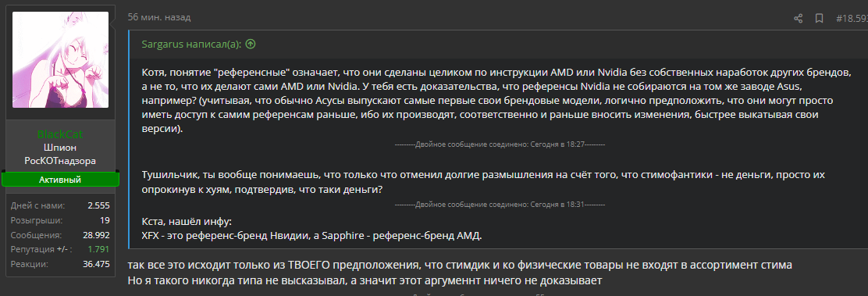Click the Розыгрыши value 19
This screenshot has height=296, width=868.
tap(105, 220)
